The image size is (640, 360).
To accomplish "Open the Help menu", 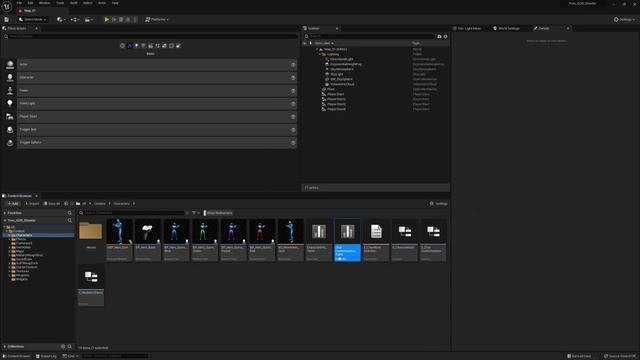I will pyautogui.click(x=115, y=3).
